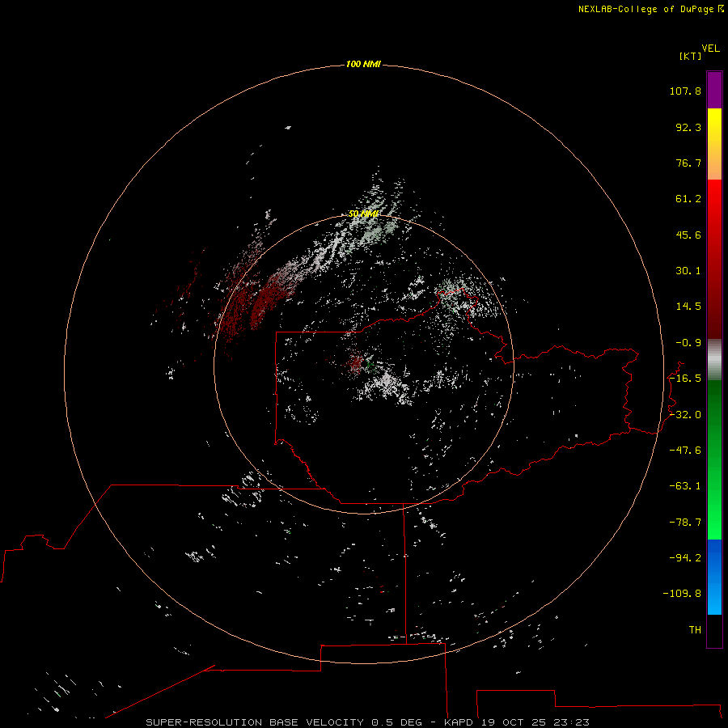The image size is (728, 728).
Task: Click the -0.9 velocity scale value
Action: [x=688, y=343]
